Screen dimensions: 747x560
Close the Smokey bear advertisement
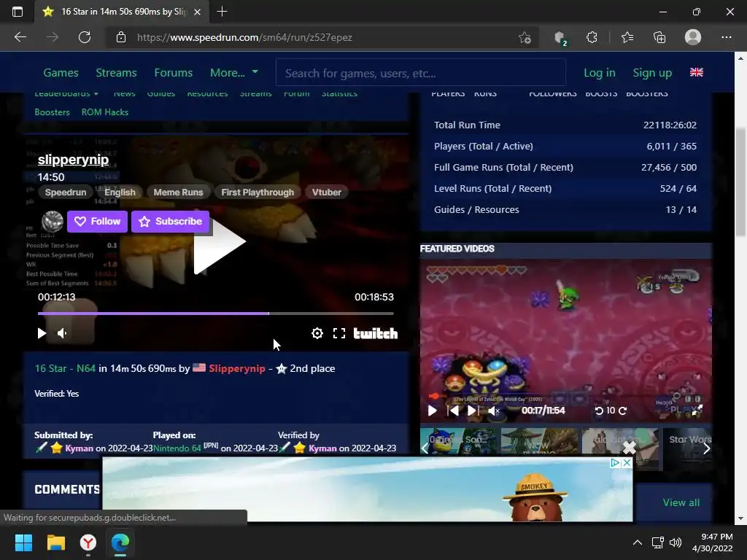point(627,462)
